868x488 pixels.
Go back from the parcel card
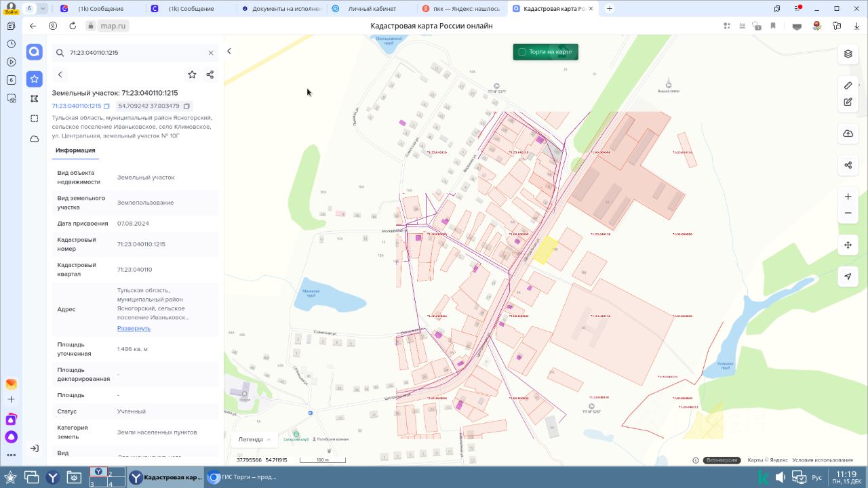pos(60,75)
